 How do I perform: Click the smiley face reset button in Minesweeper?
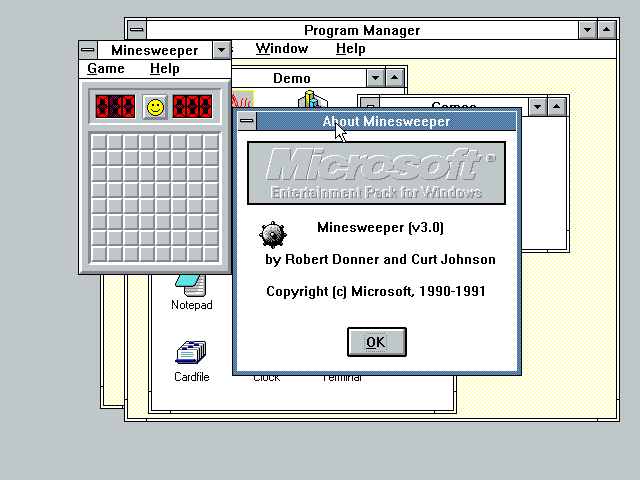click(x=155, y=107)
